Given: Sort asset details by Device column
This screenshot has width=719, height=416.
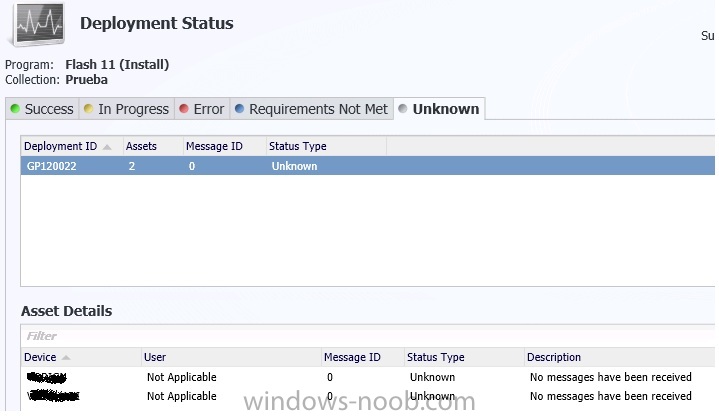Looking at the screenshot, I should [x=41, y=357].
